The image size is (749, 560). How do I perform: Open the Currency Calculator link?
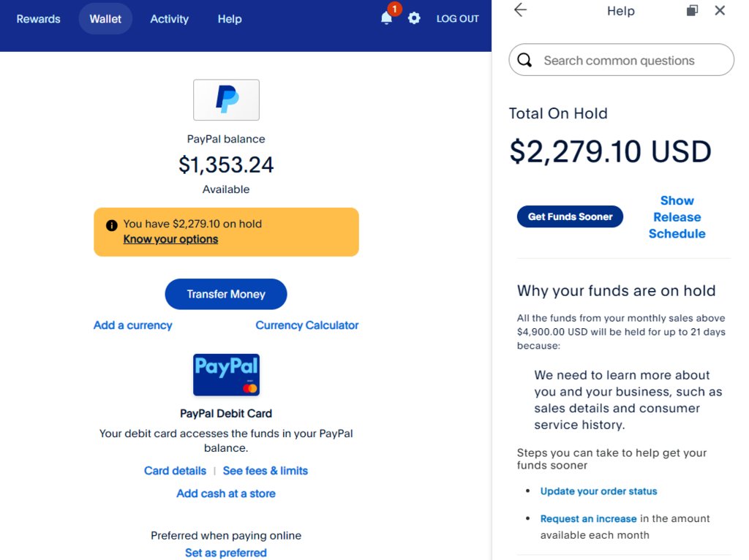pyautogui.click(x=306, y=325)
